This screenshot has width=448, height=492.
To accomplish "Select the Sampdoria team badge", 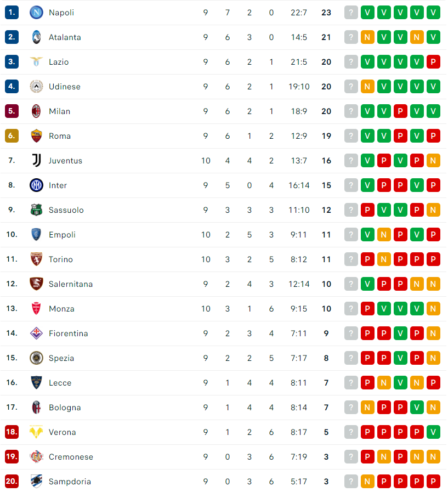I will [36, 482].
